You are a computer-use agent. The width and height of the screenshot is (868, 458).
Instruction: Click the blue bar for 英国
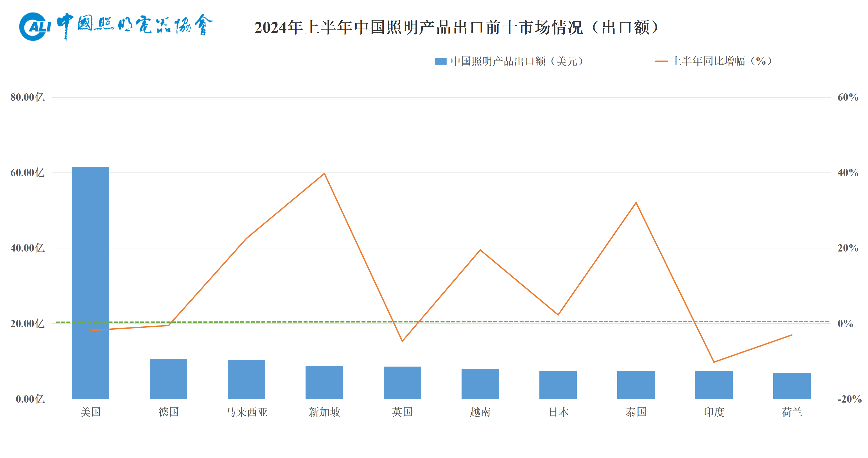(x=402, y=382)
